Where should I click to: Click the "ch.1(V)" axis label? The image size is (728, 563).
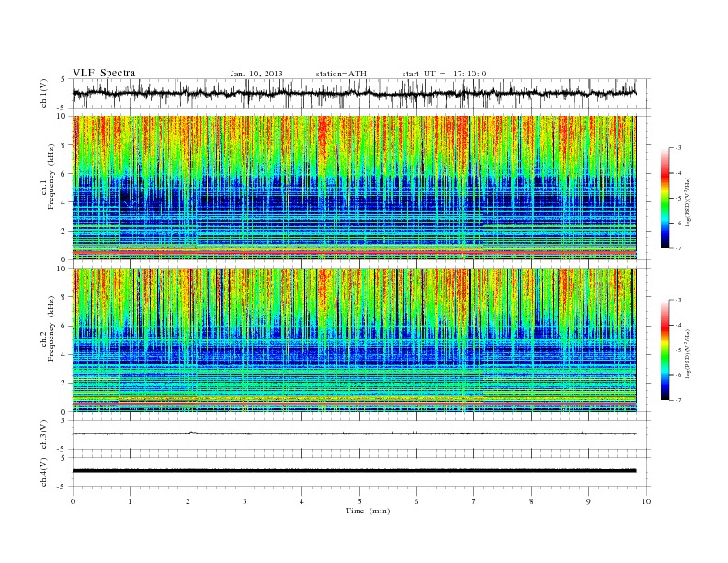tap(43, 93)
